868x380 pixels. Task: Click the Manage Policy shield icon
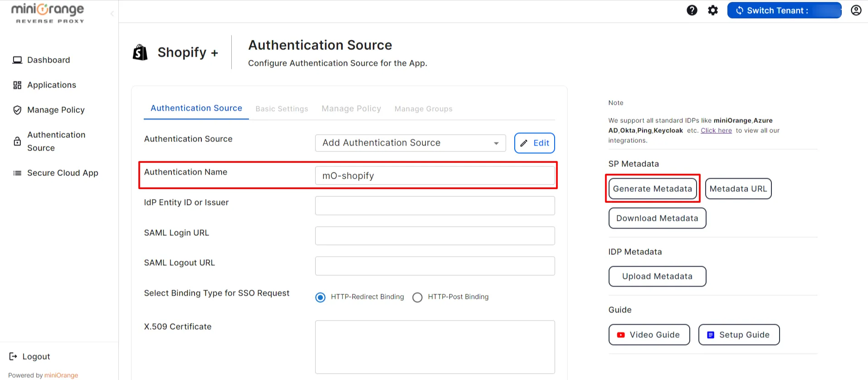click(17, 110)
